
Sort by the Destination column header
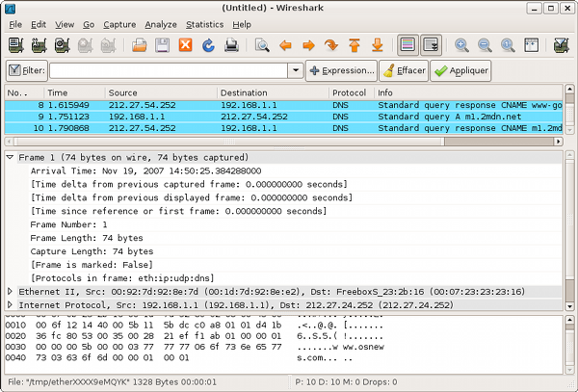tap(274, 92)
